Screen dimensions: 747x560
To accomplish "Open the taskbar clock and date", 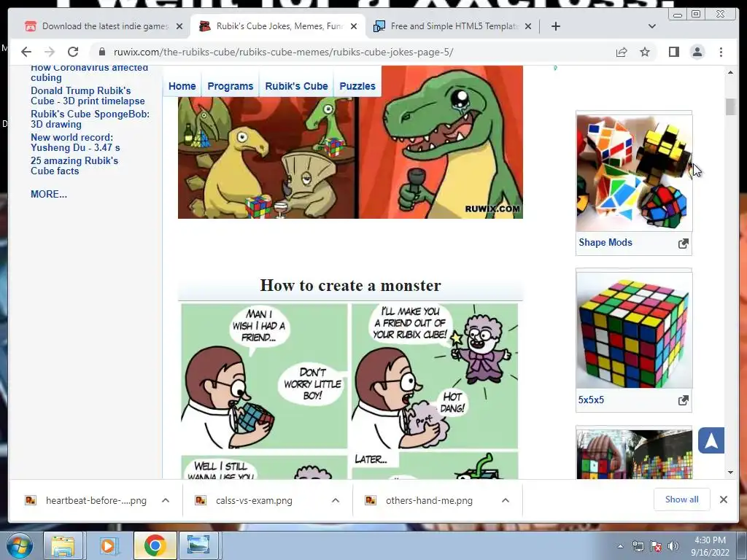I will pyautogui.click(x=710, y=546).
